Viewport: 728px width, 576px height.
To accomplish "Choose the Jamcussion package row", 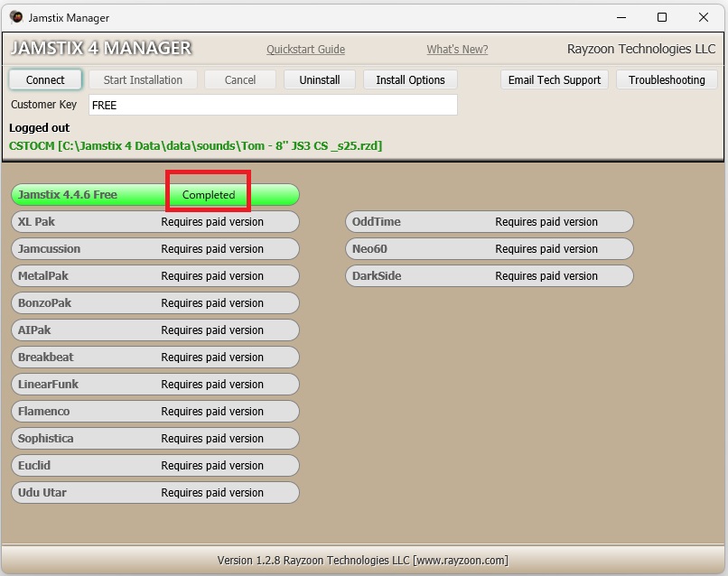I will pyautogui.click(x=154, y=249).
